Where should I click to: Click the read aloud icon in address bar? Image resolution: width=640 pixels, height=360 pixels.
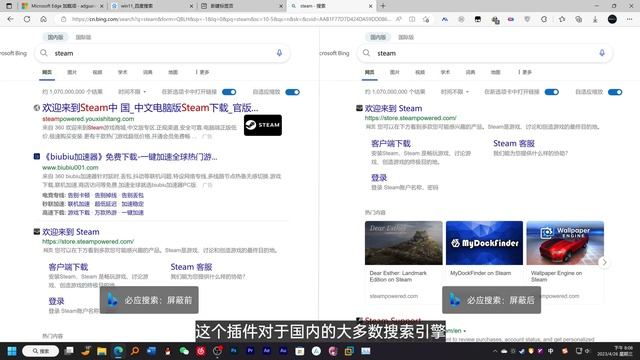(x=399, y=19)
